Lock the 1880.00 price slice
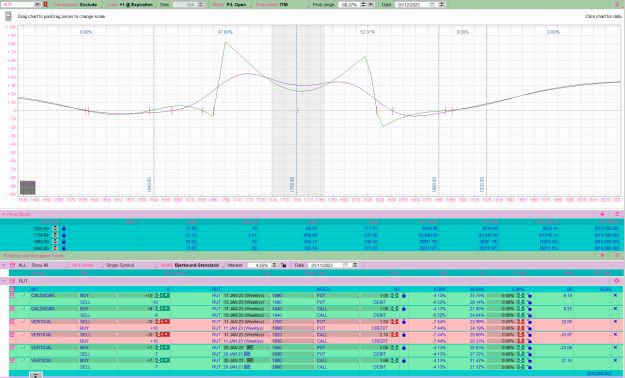 click(x=64, y=242)
